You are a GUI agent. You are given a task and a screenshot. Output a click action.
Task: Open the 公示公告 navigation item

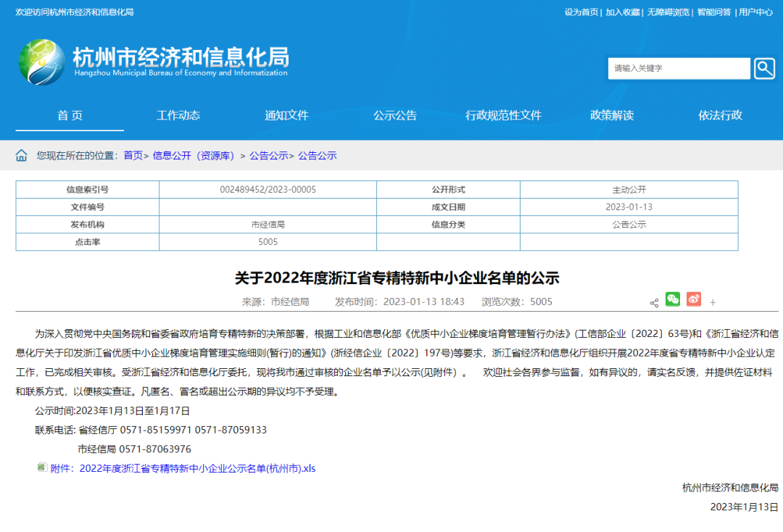pos(395,115)
